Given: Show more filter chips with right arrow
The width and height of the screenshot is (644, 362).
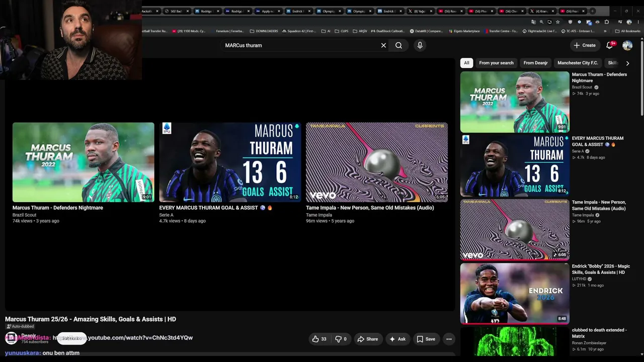Looking at the screenshot, I should [x=627, y=63].
